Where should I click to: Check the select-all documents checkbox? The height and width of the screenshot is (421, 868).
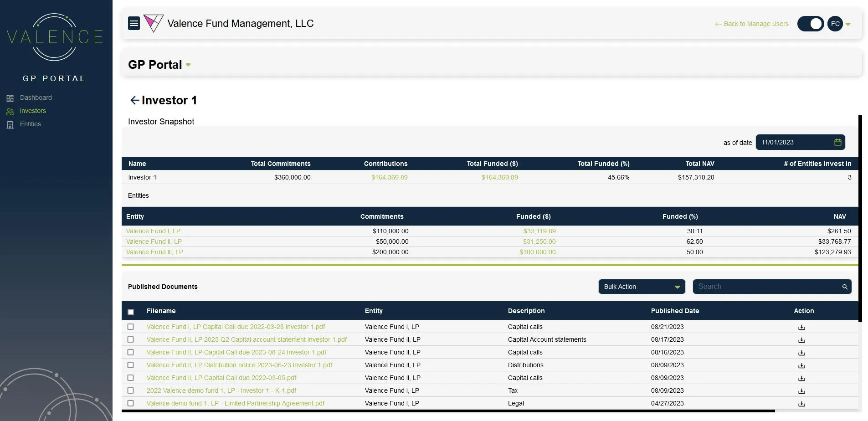click(x=131, y=312)
